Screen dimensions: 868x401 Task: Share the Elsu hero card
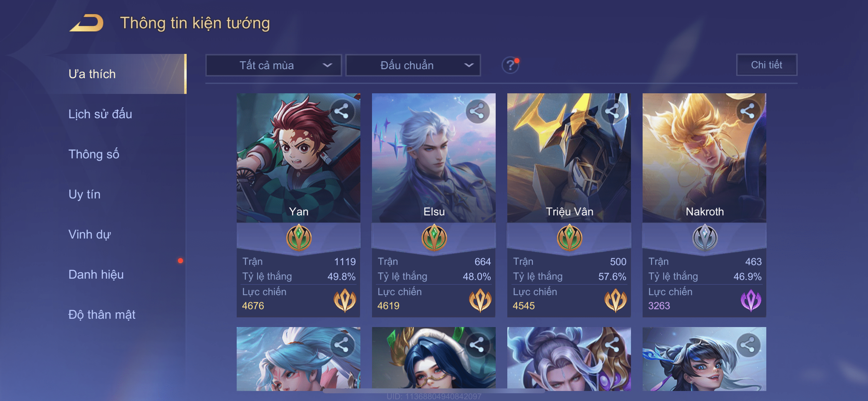pos(477,111)
